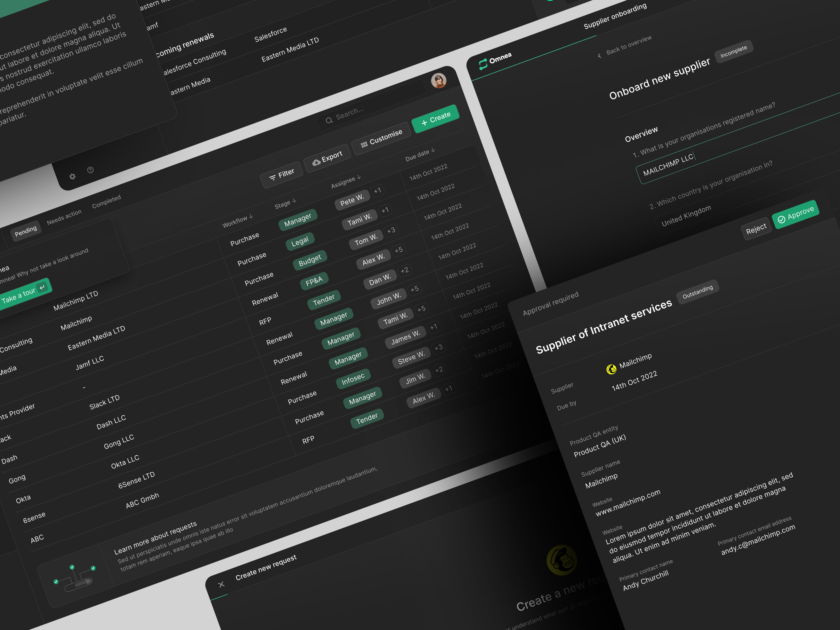Click the Mailchimp monkey logo in approval panel
Viewport: 840px width, 630px height.
(x=612, y=369)
